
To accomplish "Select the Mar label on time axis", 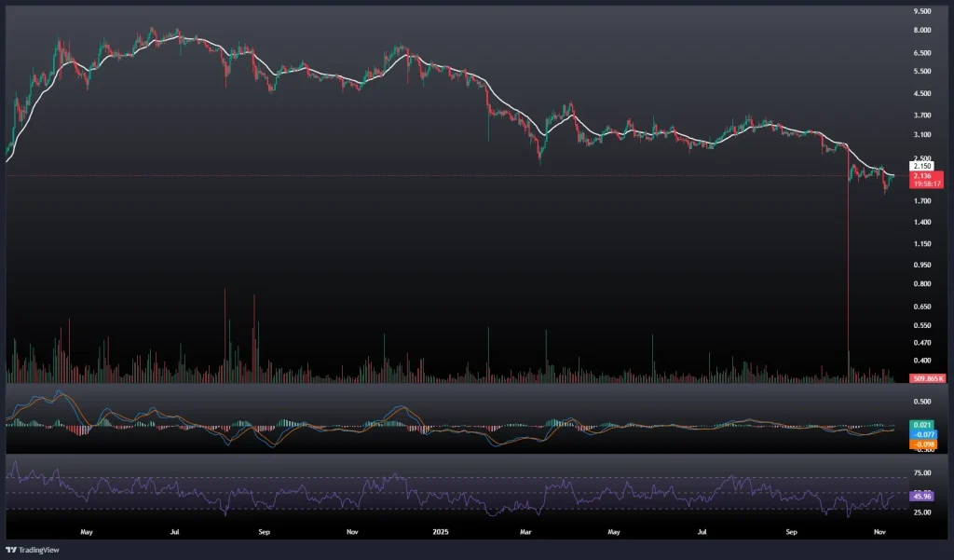I will click(x=525, y=533).
